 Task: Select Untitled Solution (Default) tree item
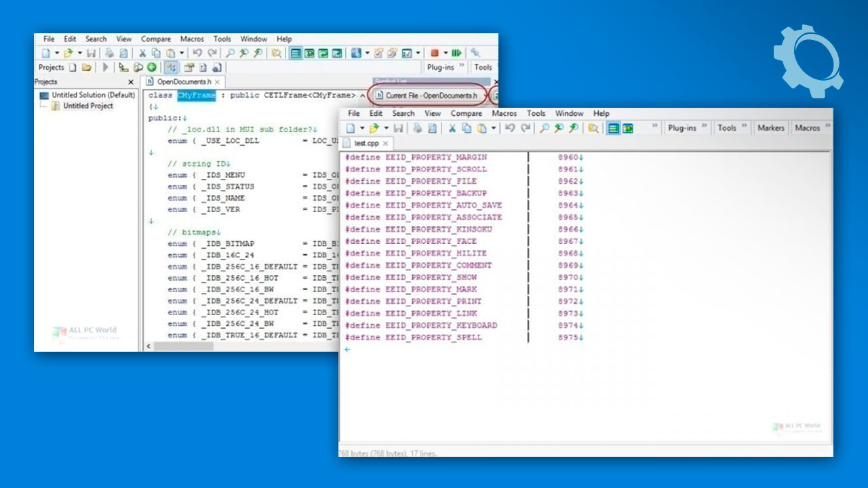click(x=87, y=95)
